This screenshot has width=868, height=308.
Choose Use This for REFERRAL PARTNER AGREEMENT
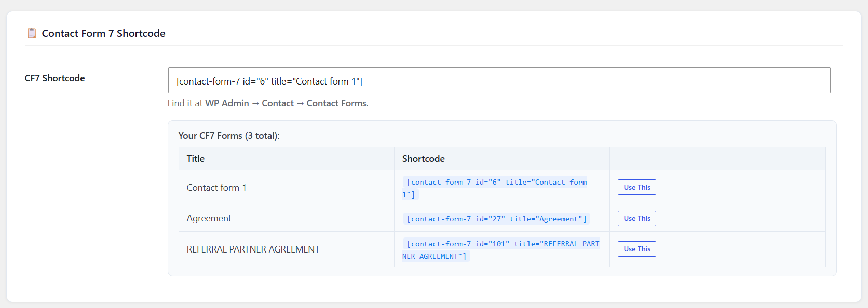pos(636,249)
